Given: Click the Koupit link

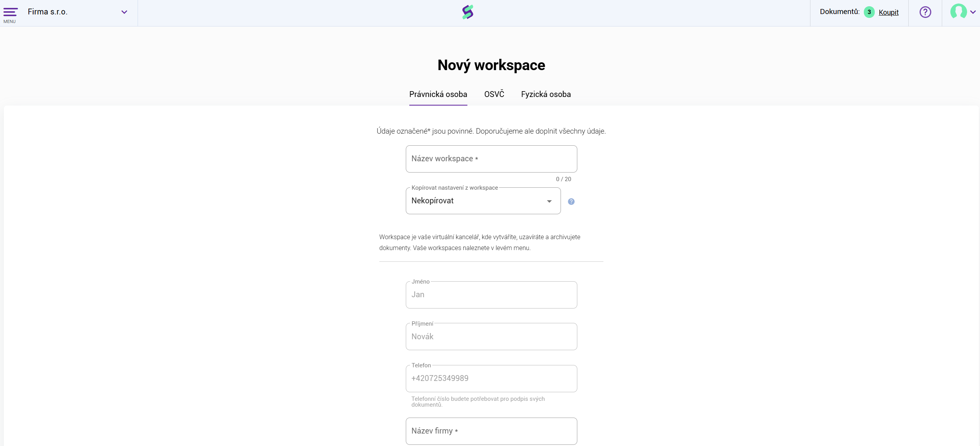Looking at the screenshot, I should click(x=888, y=12).
